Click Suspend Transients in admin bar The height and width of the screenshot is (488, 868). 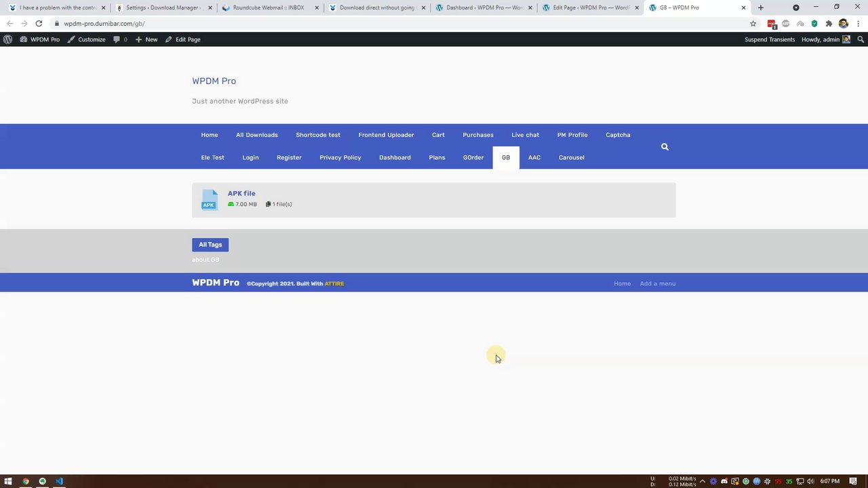[x=770, y=39]
